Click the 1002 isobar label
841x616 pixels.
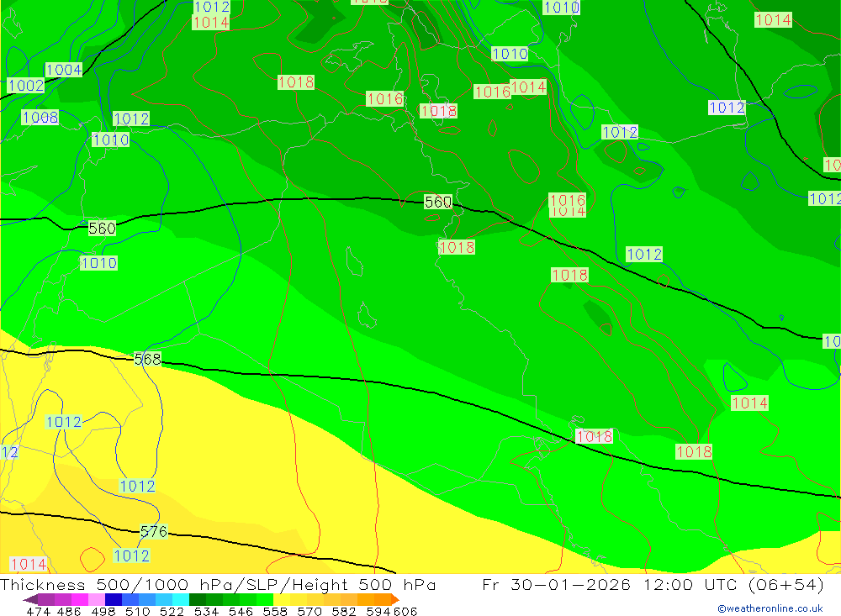[26, 85]
